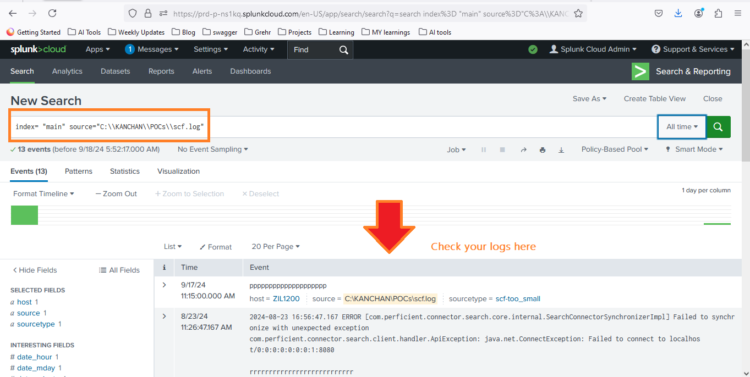This screenshot has width=750, height=377.
Task: Open the All time range picker
Action: 682,127
